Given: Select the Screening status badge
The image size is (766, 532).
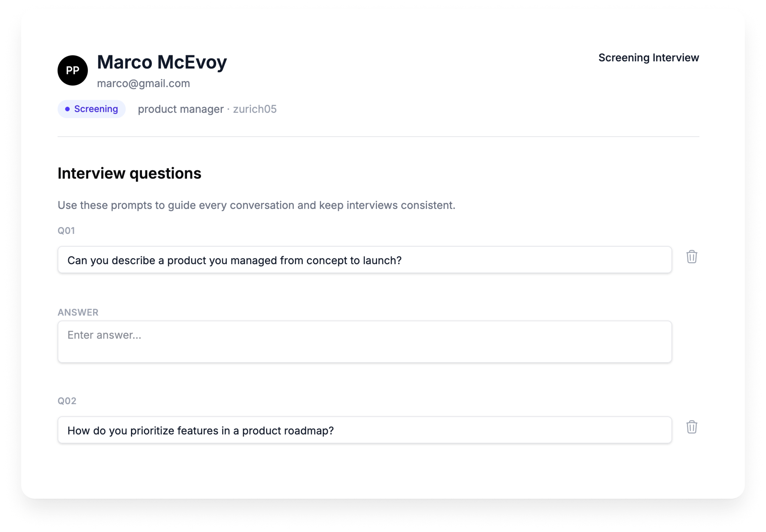Looking at the screenshot, I should point(92,109).
